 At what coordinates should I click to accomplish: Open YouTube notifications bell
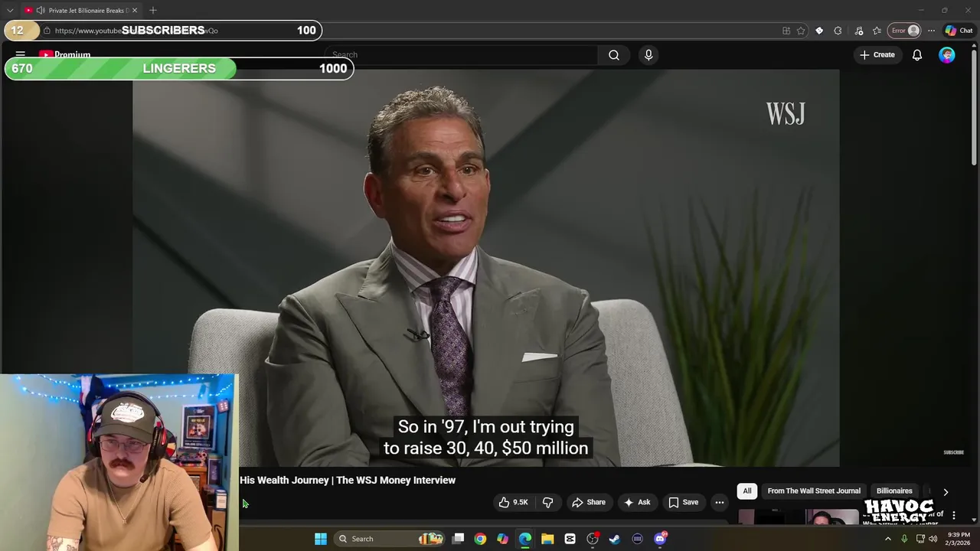(x=916, y=55)
